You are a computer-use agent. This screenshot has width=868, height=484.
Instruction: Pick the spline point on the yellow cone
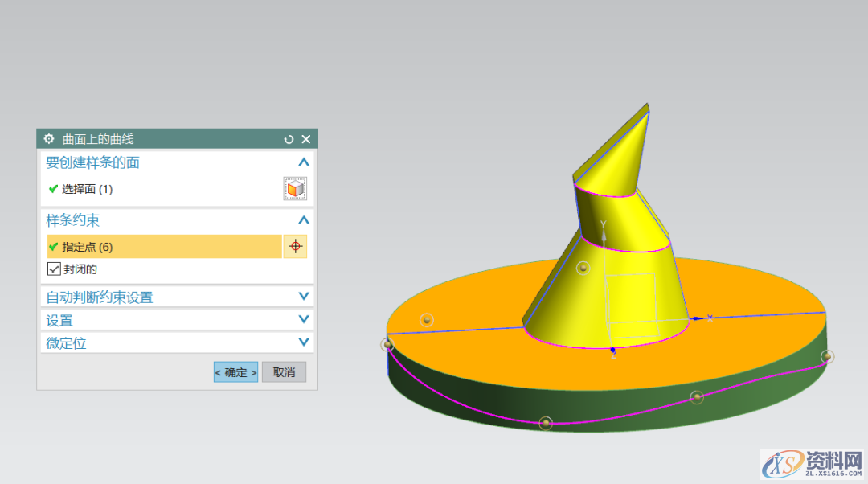pyautogui.click(x=583, y=268)
